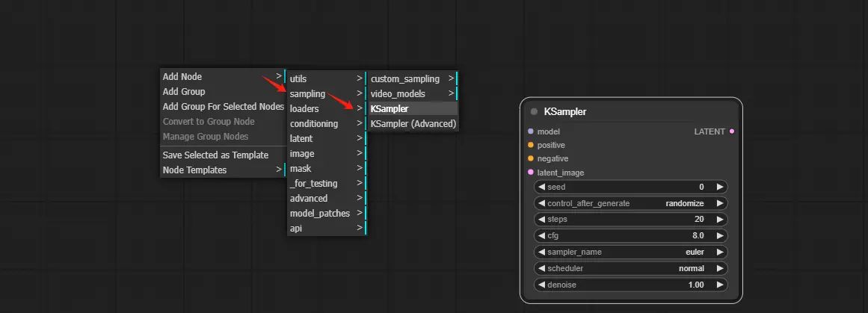
Task: Open the sampler_name euler dropdown
Action: [x=630, y=252]
